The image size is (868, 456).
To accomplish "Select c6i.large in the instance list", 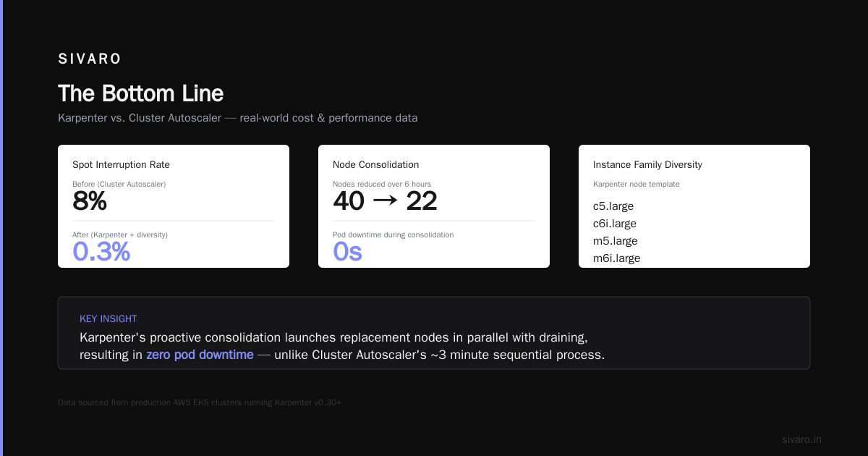I will pyautogui.click(x=615, y=224).
